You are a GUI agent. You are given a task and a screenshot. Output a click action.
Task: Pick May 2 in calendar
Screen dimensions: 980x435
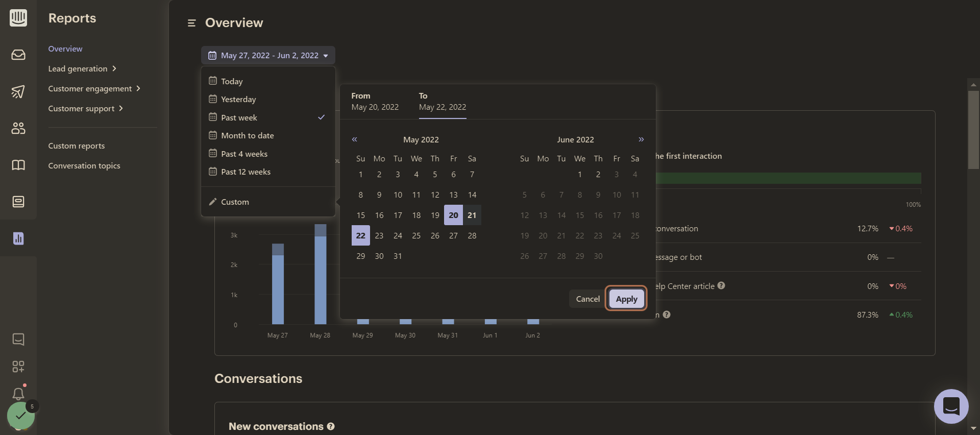coord(379,174)
